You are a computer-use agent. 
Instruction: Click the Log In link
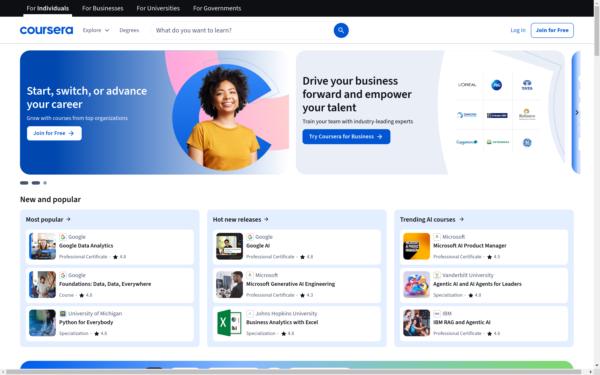point(518,30)
